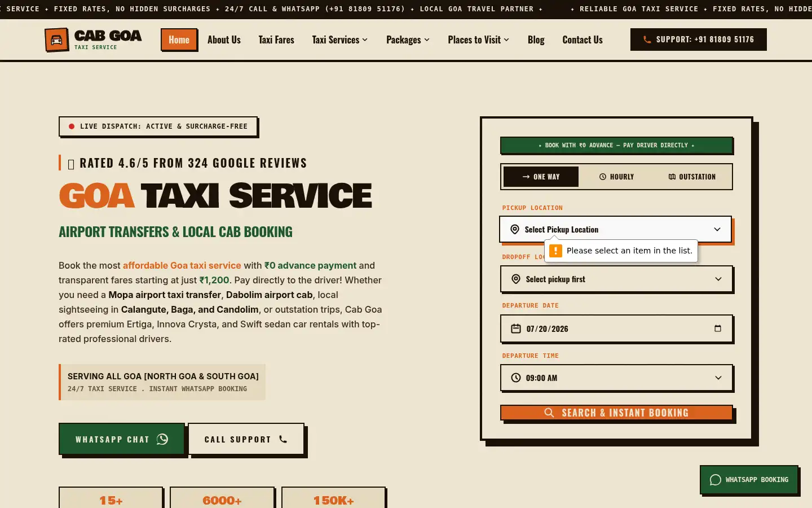Select the One Way trip type
Image resolution: width=812 pixels, height=508 pixels.
(x=541, y=177)
